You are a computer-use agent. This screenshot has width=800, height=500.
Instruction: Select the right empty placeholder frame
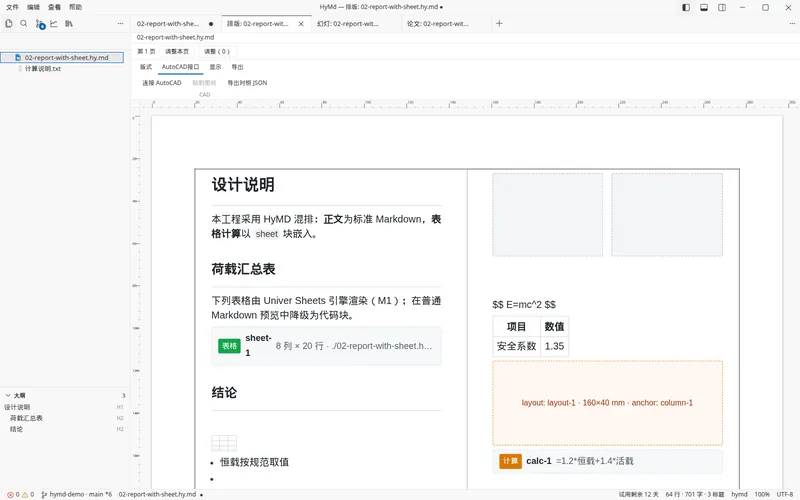[x=667, y=214]
